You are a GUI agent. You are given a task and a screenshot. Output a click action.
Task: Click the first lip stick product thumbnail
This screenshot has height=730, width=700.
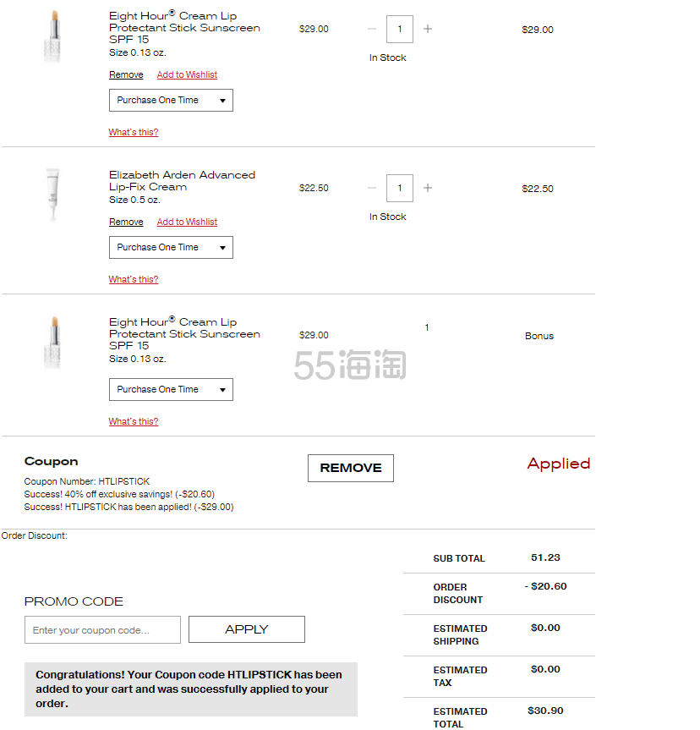(54, 36)
